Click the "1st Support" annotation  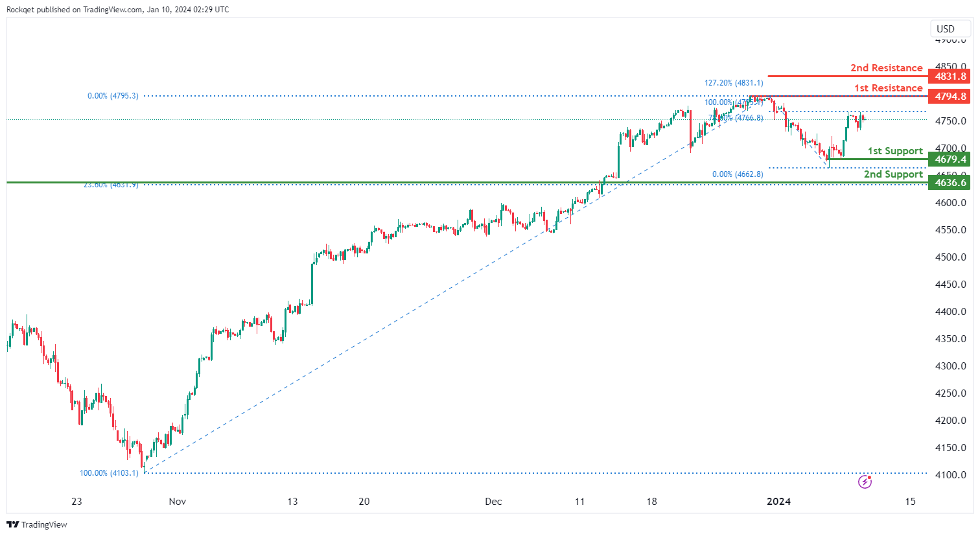[895, 151]
